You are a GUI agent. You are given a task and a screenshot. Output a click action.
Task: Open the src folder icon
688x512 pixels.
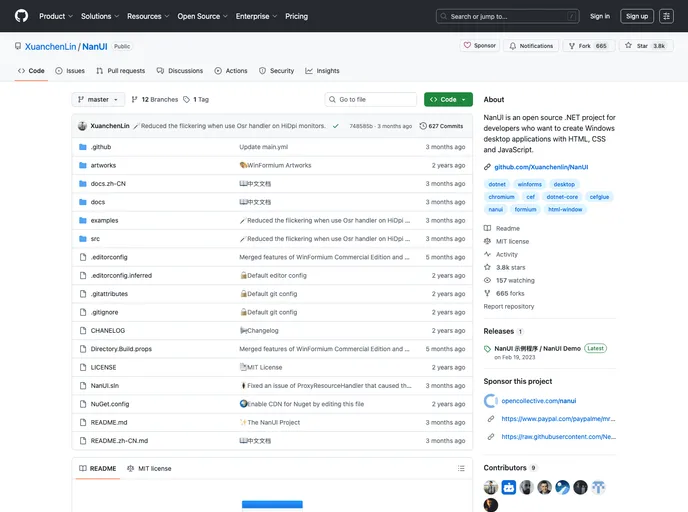pyautogui.click(x=82, y=239)
